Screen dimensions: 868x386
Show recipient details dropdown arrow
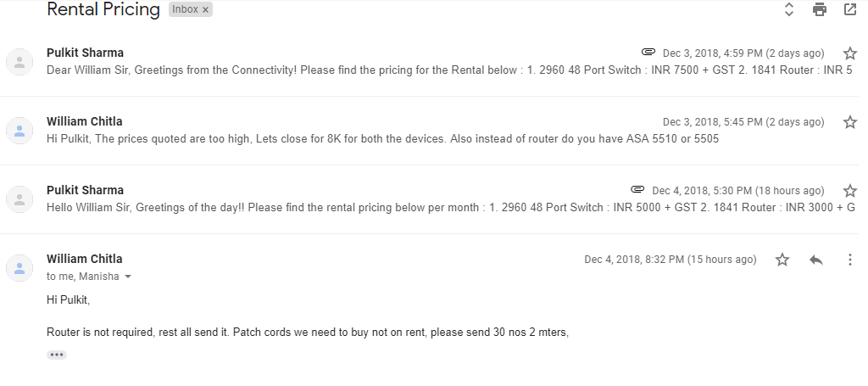click(x=128, y=277)
